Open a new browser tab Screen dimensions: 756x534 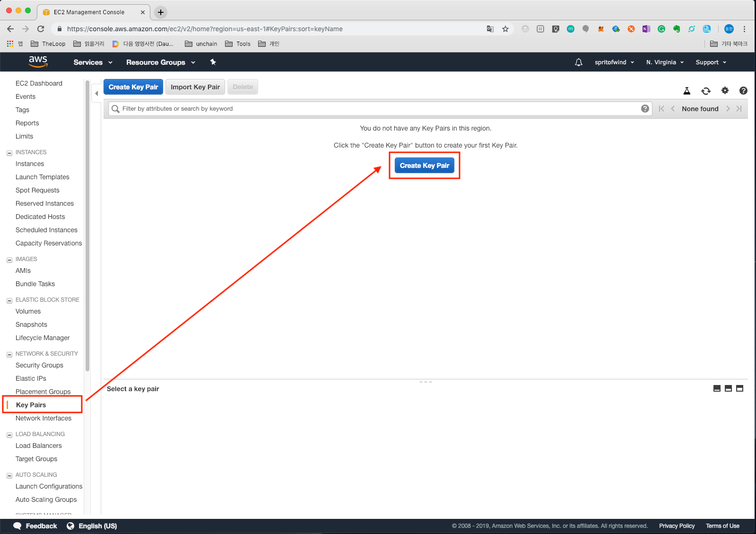[161, 12]
